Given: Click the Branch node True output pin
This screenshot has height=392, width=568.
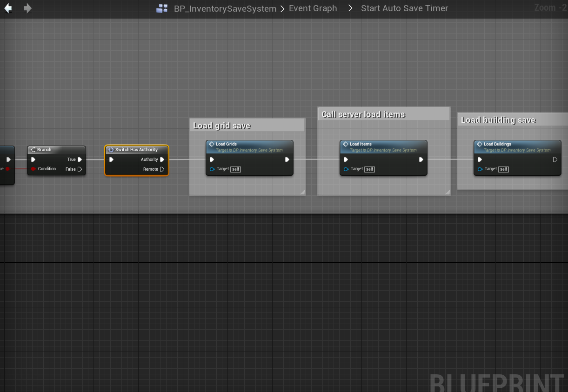Looking at the screenshot, I should [x=80, y=159].
